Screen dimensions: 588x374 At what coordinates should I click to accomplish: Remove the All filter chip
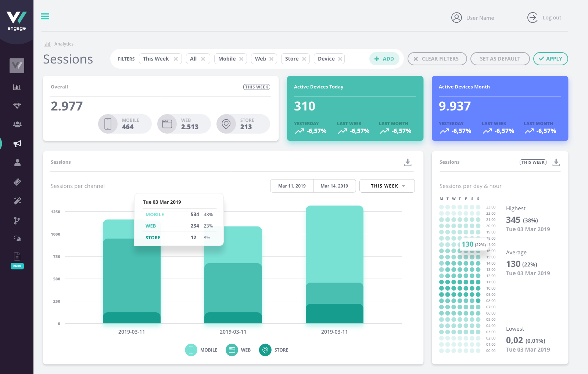(203, 59)
